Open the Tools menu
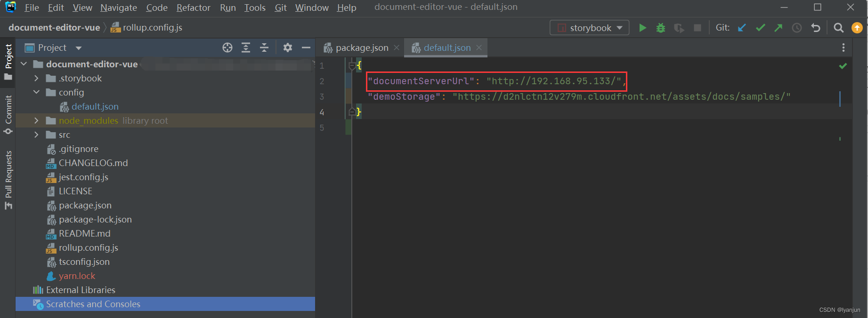The height and width of the screenshot is (318, 868). (x=255, y=8)
